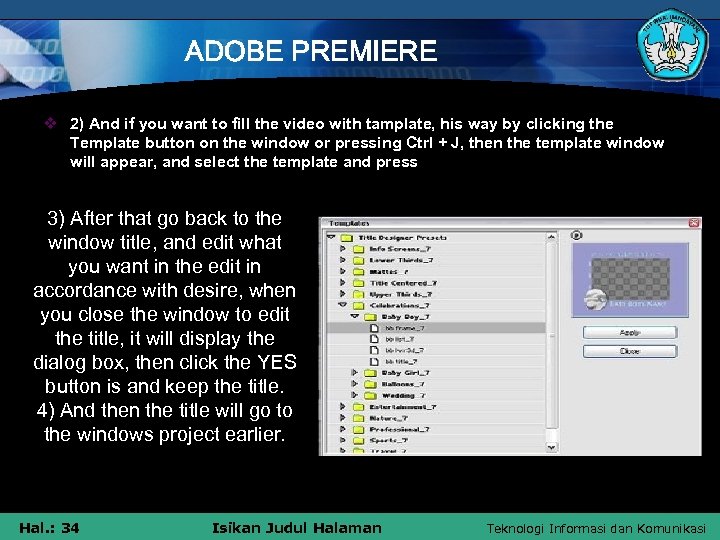
Task: Expand the Info Screens_7 folder arrow
Action: coord(343,248)
